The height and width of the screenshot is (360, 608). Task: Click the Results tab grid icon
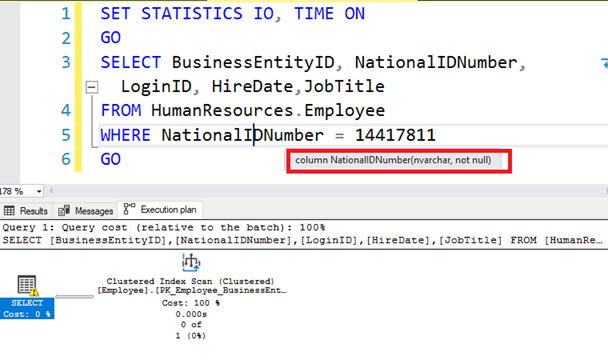pyautogui.click(x=9, y=211)
